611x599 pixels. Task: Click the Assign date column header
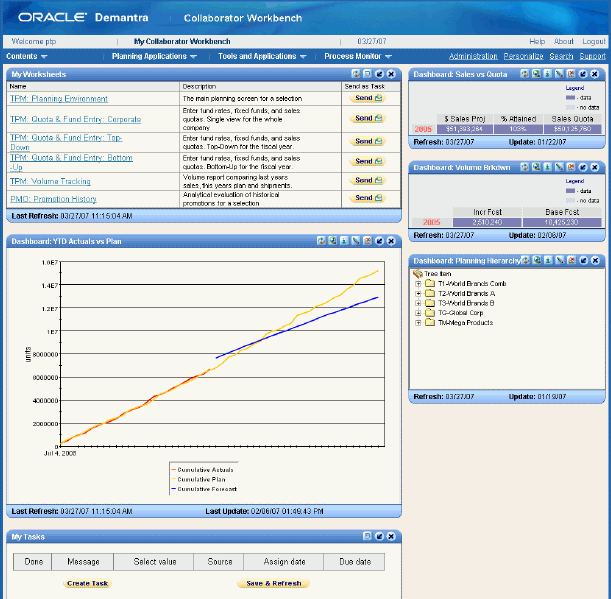coord(284,562)
